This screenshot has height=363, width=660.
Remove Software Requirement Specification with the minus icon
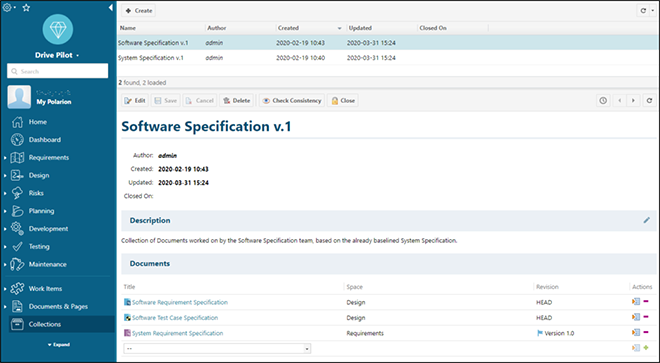tap(646, 302)
